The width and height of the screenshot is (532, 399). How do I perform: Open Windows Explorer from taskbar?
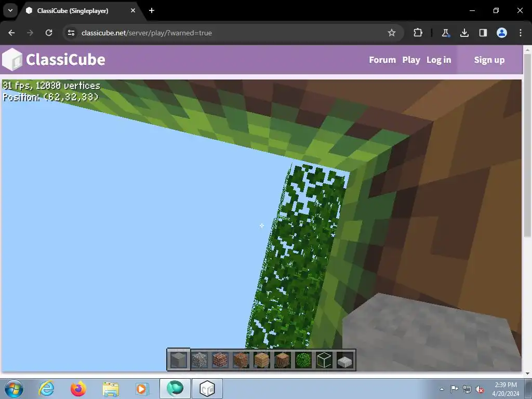tap(111, 389)
